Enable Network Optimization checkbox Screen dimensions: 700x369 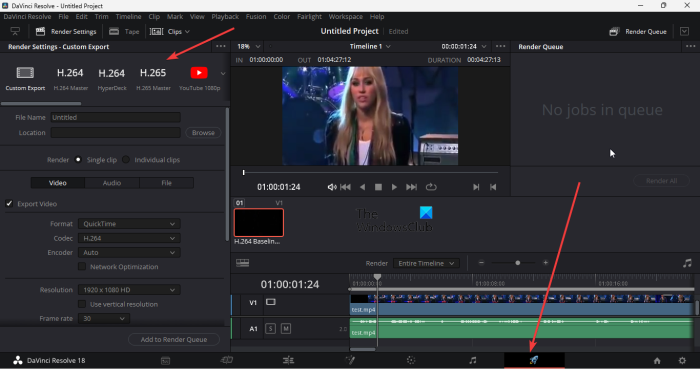pos(82,266)
